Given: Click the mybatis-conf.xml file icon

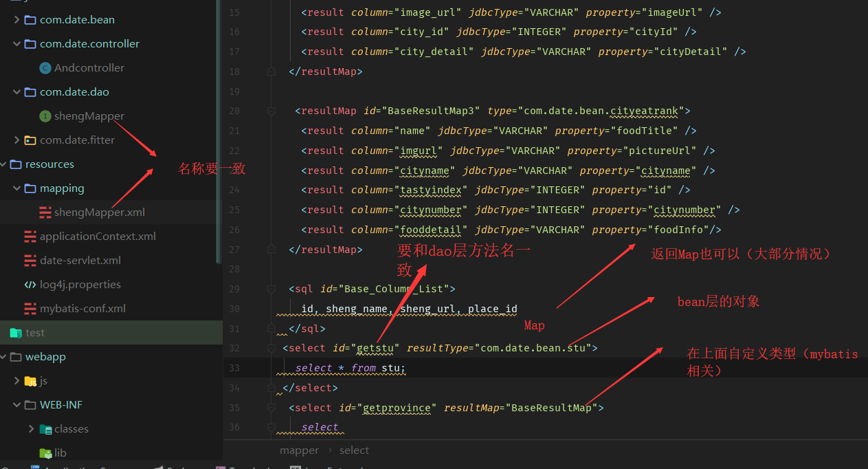Looking at the screenshot, I should tap(30, 309).
